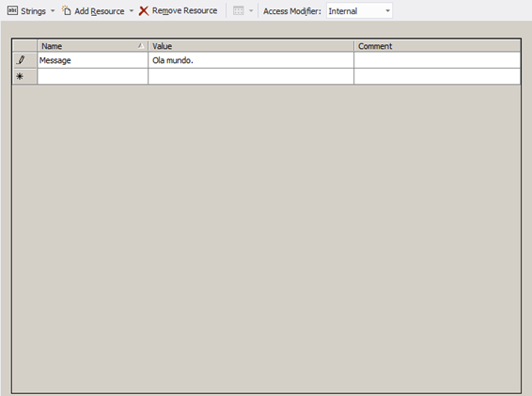Click the empty Comment cell in new row
This screenshot has height=396, width=532.
coord(437,76)
